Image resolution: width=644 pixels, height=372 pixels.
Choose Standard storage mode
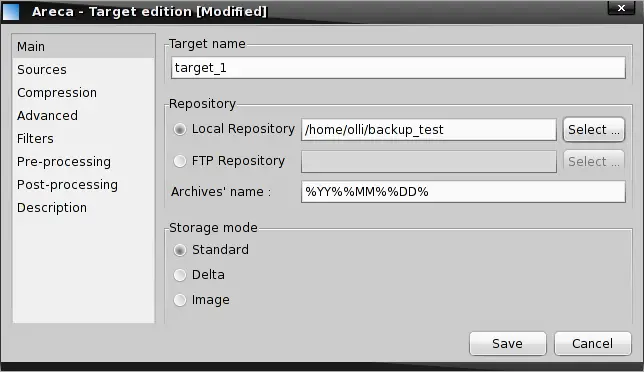coord(179,250)
